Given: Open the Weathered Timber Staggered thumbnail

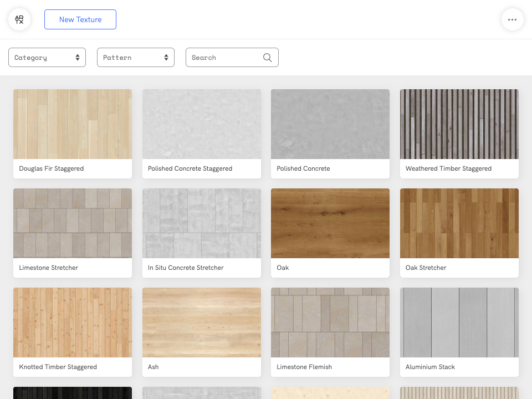Looking at the screenshot, I should (x=459, y=124).
